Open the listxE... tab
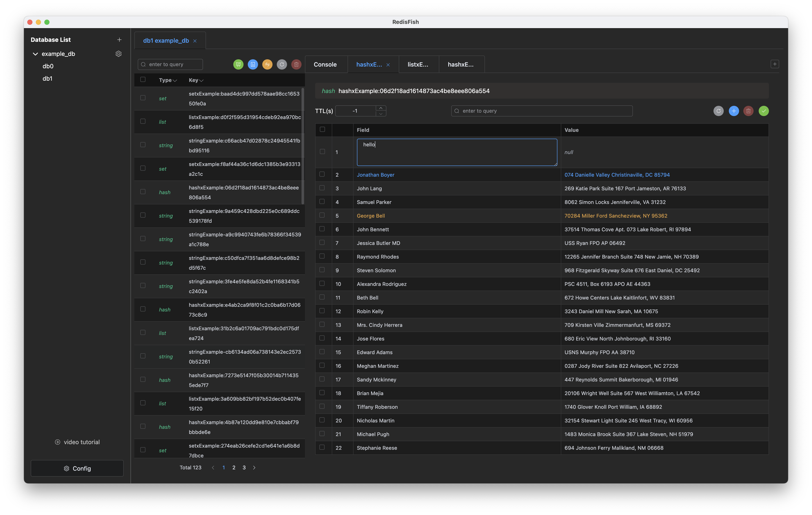 coord(418,64)
